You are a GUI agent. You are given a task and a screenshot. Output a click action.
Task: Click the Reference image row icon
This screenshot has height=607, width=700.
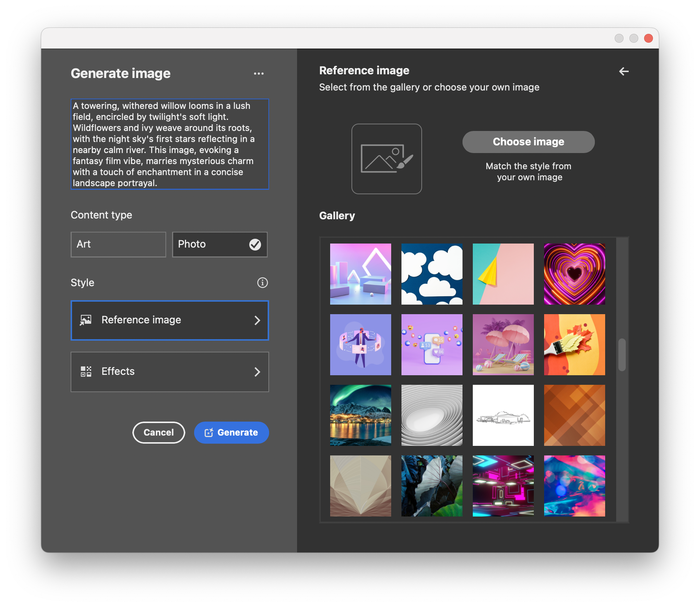pos(86,320)
